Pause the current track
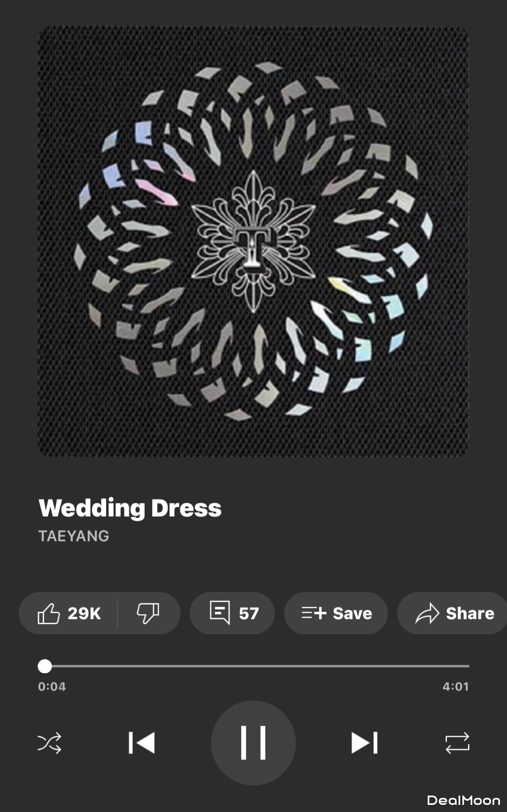Screen dimensions: 507x812 (x=253, y=743)
